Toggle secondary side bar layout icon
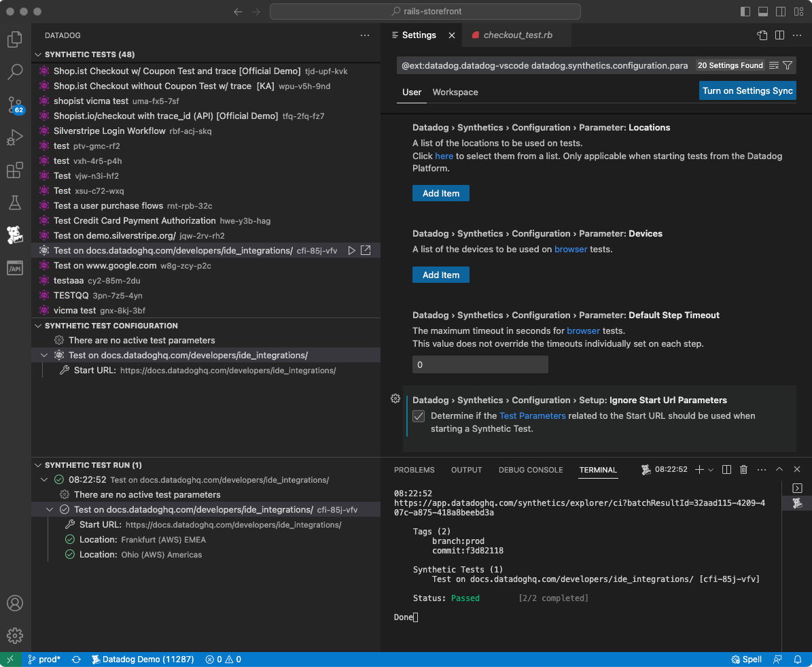Viewport: 812px width, 667px height. point(781,12)
